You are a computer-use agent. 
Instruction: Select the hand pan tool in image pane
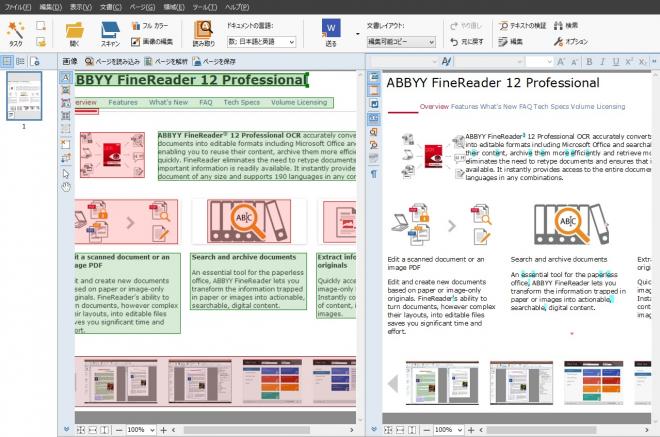click(x=66, y=187)
